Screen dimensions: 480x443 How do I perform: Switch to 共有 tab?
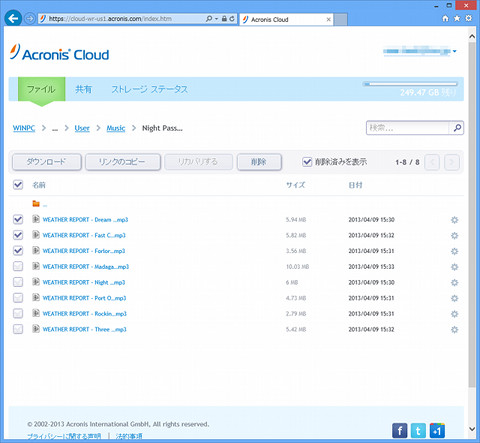coord(83,89)
